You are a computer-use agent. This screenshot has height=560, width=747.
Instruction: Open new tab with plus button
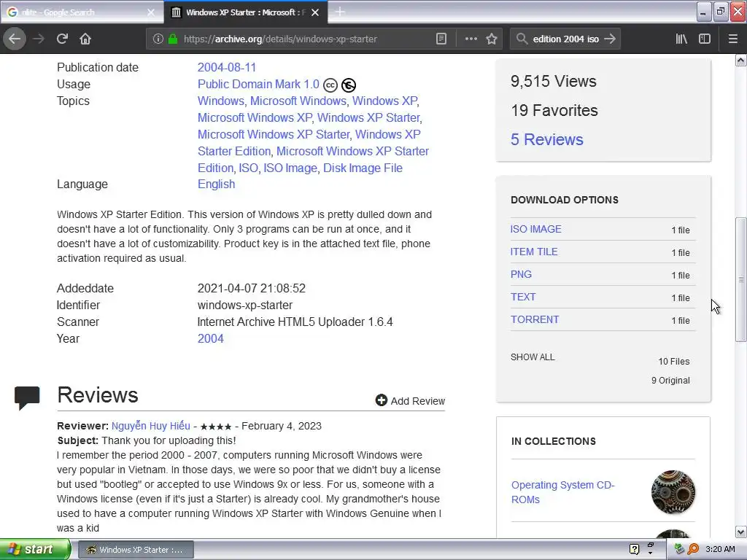340,12
